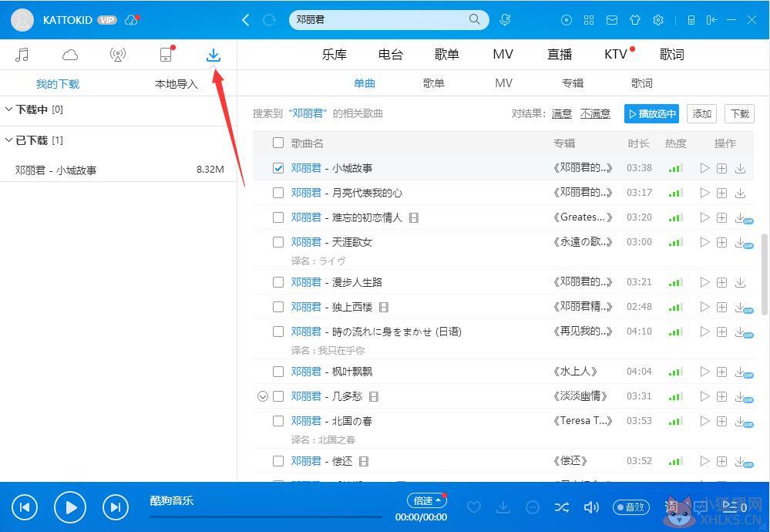Click the 下载 button above results

tap(739, 114)
